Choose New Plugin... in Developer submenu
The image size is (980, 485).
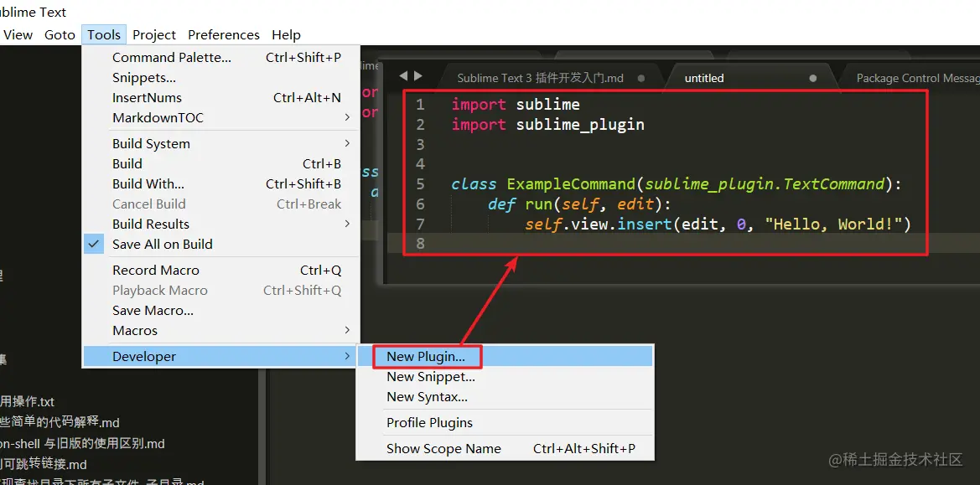pyautogui.click(x=505, y=356)
